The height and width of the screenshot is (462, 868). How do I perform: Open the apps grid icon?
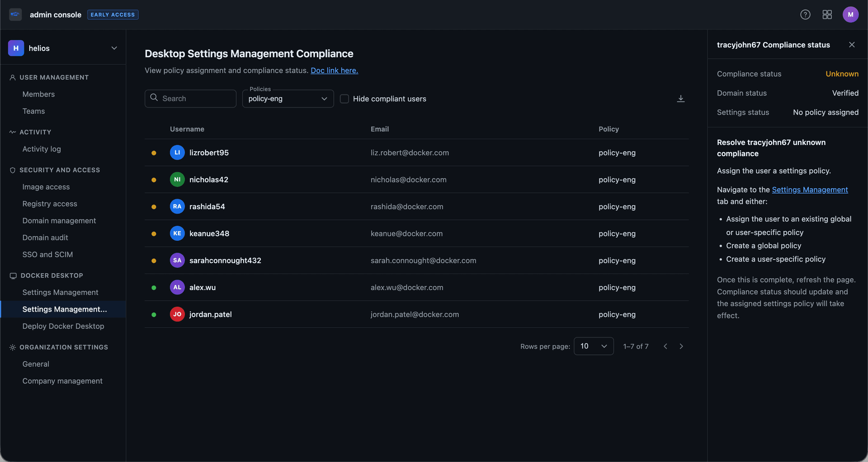pos(827,14)
